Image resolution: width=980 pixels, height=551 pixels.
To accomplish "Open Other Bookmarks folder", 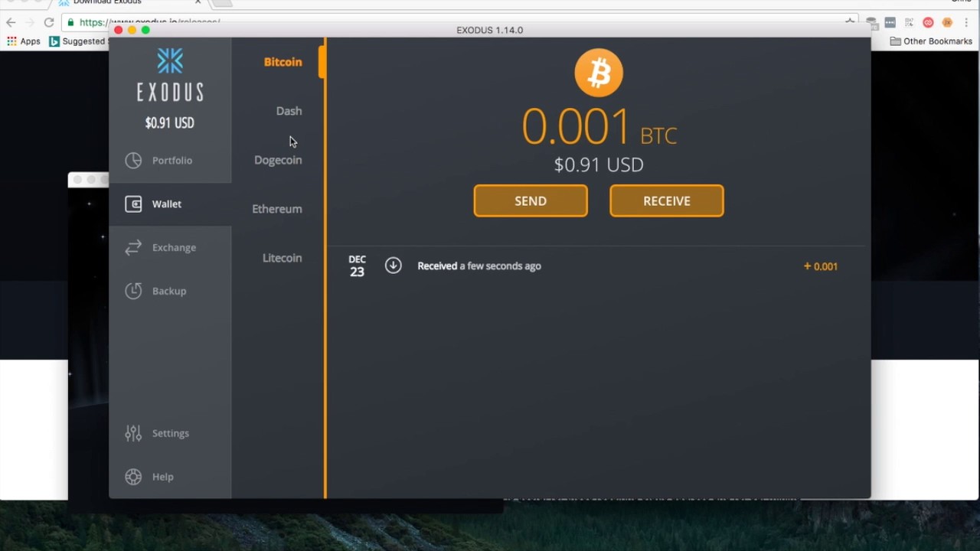I will click(x=931, y=41).
